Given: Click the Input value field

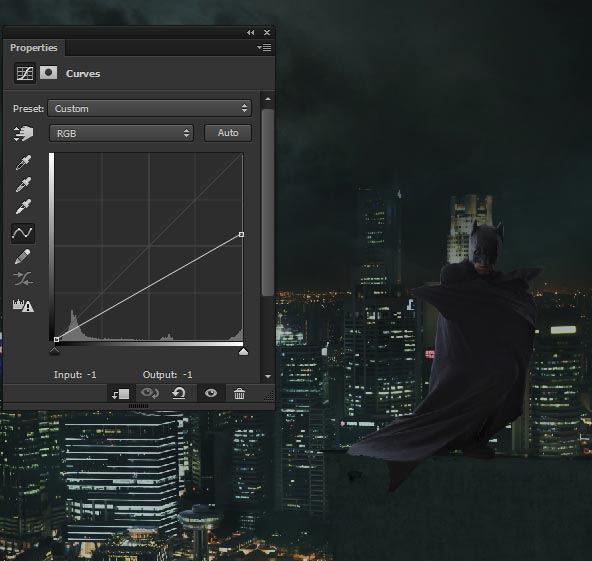Looking at the screenshot, I should (x=75, y=375).
